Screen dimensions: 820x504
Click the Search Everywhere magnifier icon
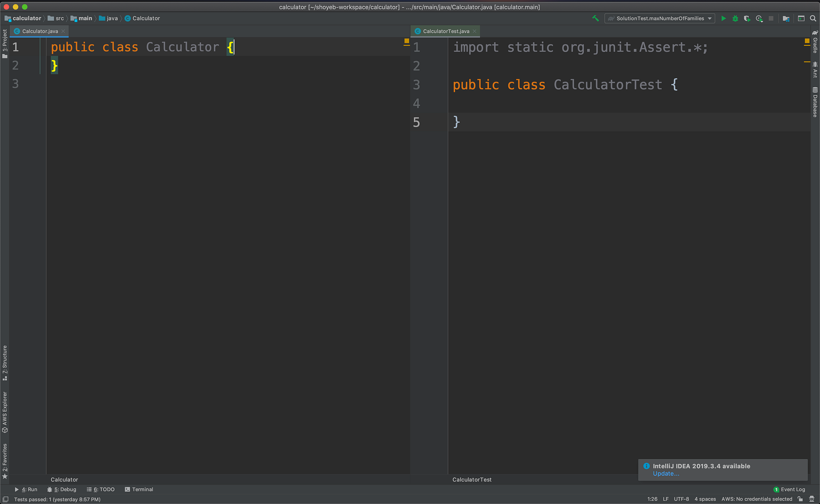pyautogui.click(x=813, y=18)
